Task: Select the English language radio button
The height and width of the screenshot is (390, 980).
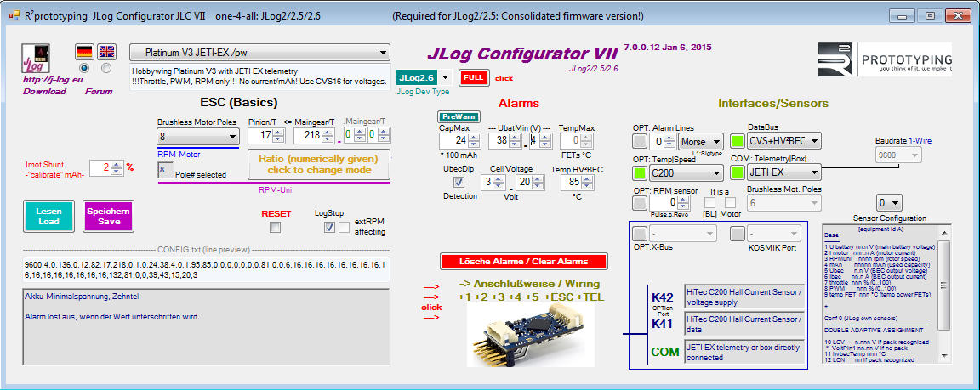Action: tap(106, 67)
